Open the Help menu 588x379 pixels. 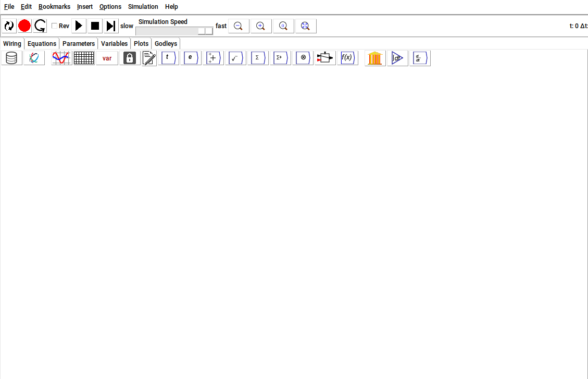point(171,7)
